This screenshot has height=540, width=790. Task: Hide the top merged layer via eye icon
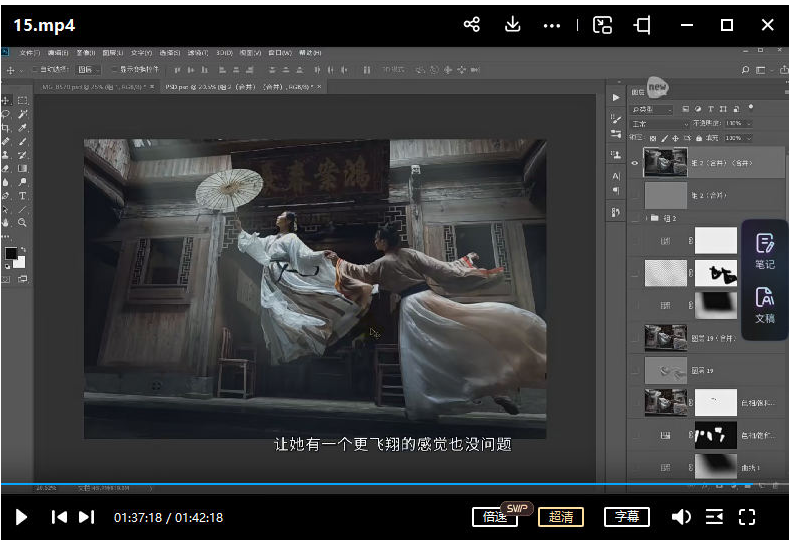click(634, 163)
